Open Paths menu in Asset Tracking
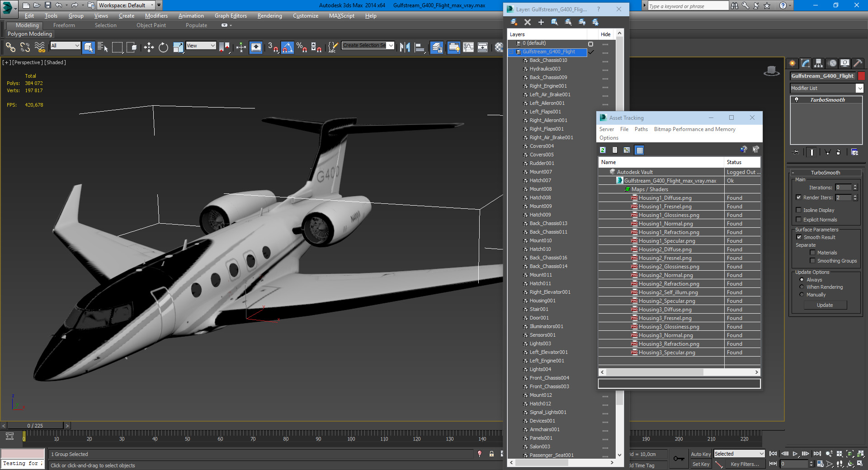 pos(641,129)
